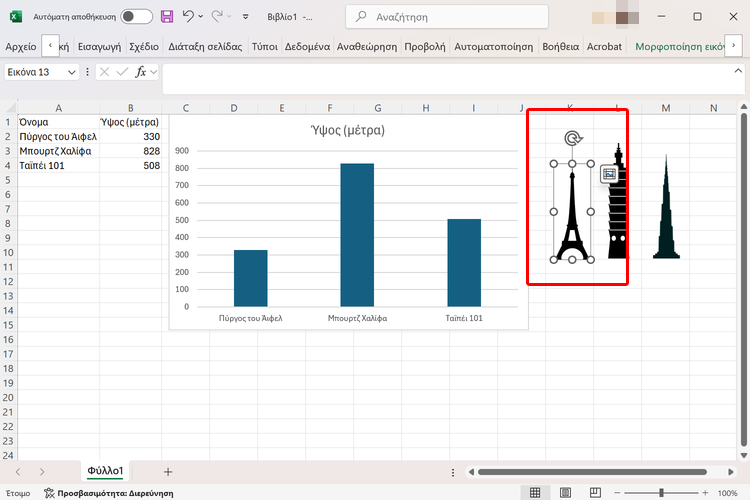This screenshot has height=500, width=750.
Task: Select the Μπουρτζ Χαλίφα chart bar
Action: click(357, 235)
